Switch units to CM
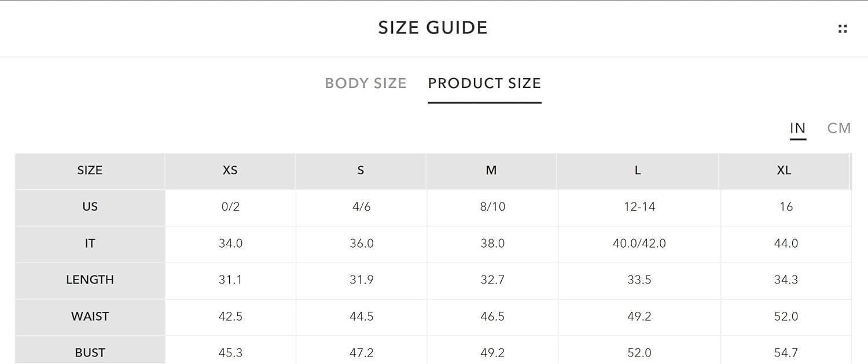The image size is (868, 364). point(839,128)
